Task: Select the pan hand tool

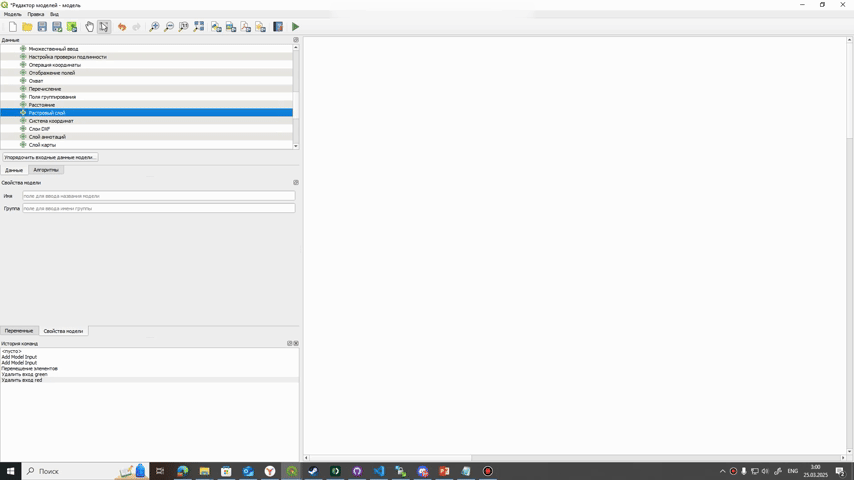Action: [x=89, y=27]
